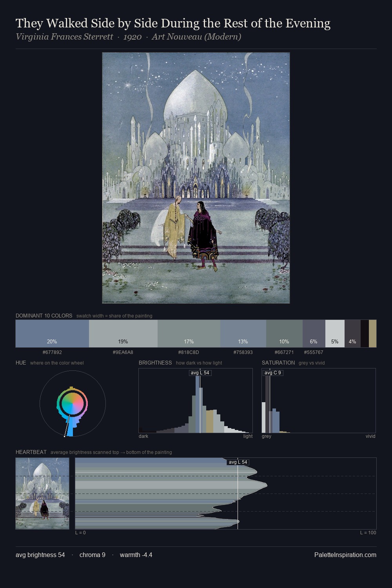Click the 'dark' axis label
This screenshot has height=588, width=392.
143,436
